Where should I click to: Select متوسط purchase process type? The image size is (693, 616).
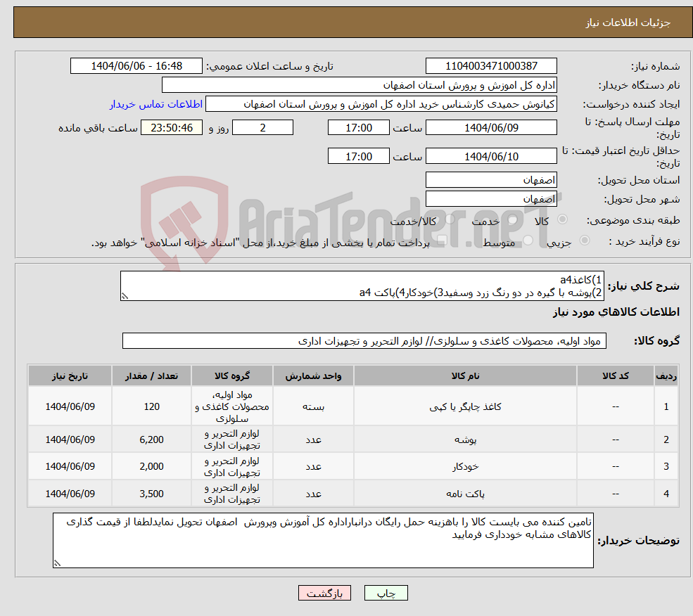(526, 240)
